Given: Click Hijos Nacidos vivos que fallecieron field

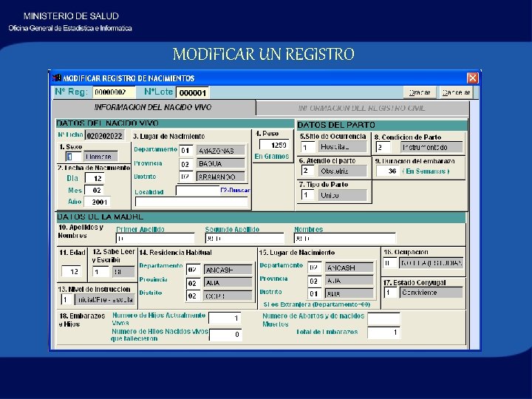Looking at the screenshot, I should click(225, 335).
